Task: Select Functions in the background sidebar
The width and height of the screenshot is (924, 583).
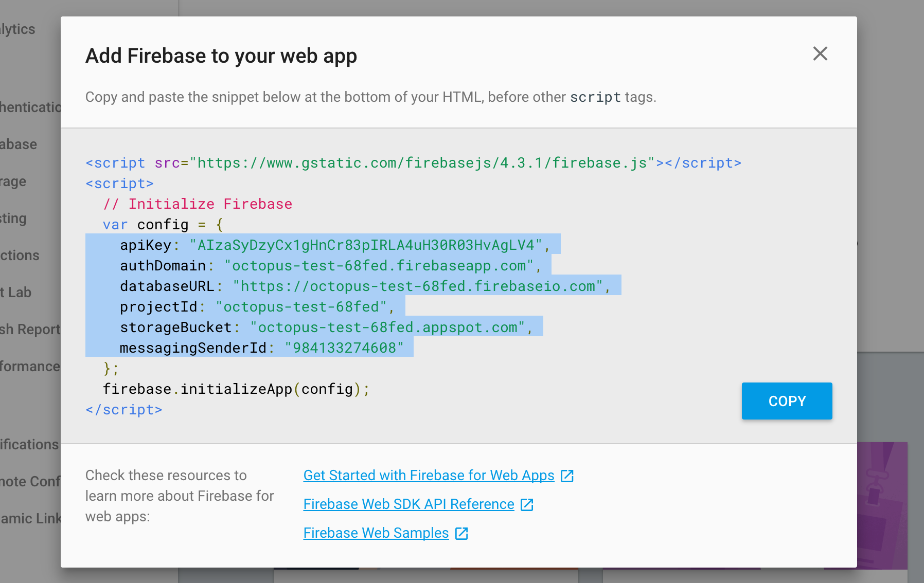Action: tap(20, 256)
